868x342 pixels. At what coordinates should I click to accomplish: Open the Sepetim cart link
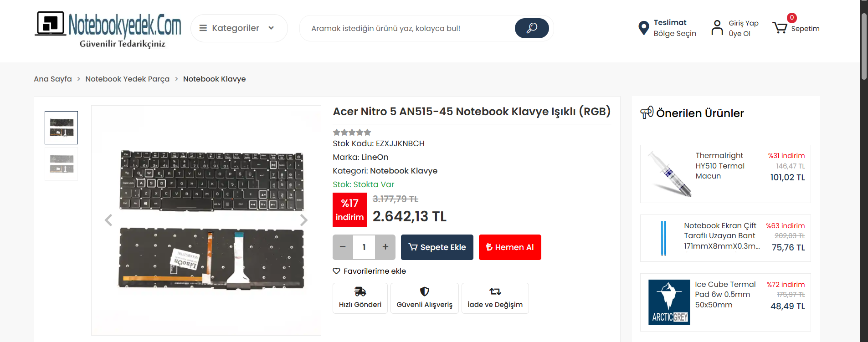[805, 29]
